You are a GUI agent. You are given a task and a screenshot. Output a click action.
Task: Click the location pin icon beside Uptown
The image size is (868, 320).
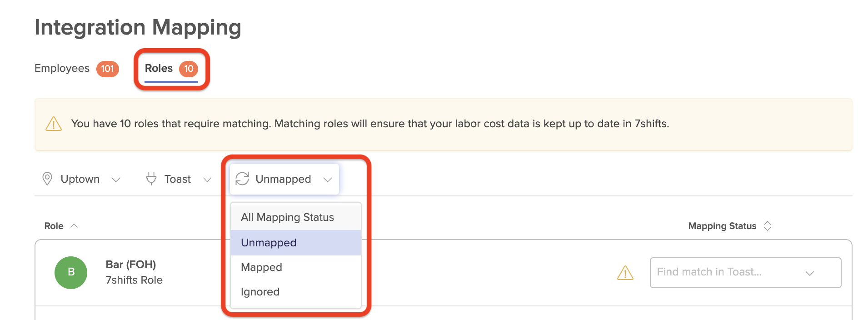(x=47, y=179)
